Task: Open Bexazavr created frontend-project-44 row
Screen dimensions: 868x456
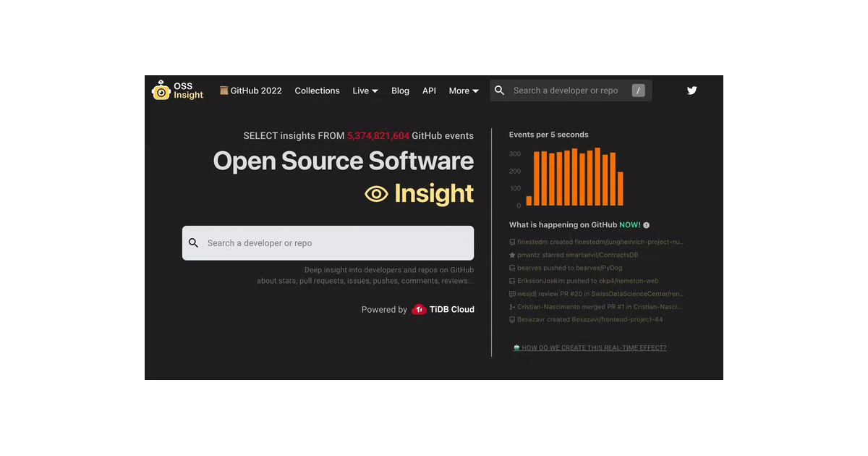Action: coord(586,319)
